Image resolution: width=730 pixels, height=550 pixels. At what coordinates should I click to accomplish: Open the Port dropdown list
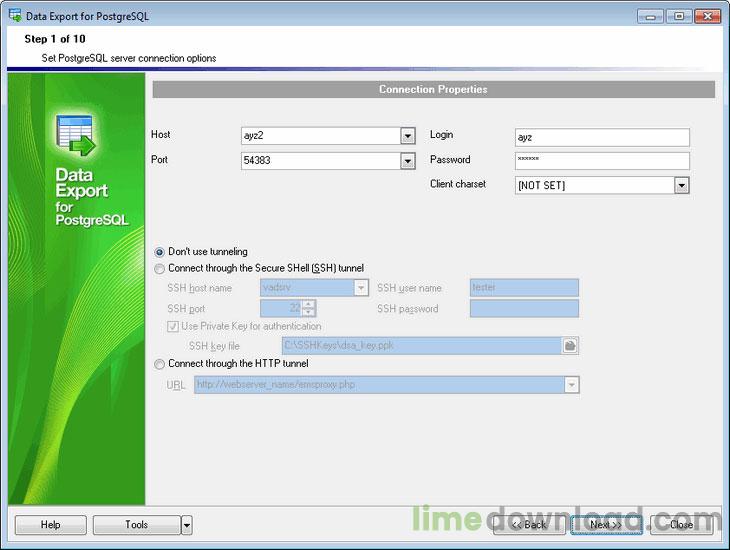tap(408, 160)
